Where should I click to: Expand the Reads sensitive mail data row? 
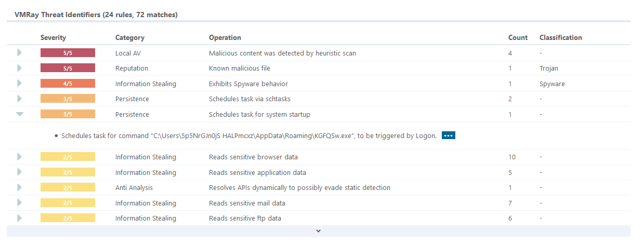click(20, 203)
